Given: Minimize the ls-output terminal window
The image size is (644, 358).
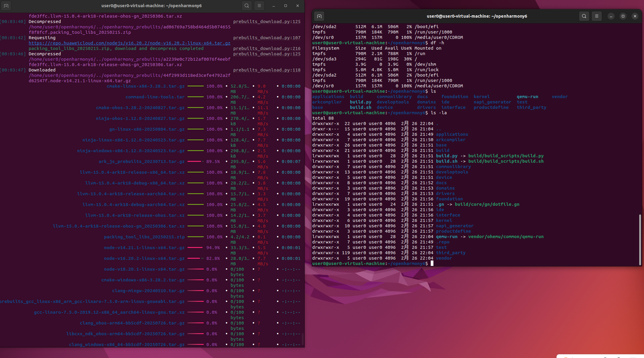Looking at the screenshot, I should click(x=611, y=16).
